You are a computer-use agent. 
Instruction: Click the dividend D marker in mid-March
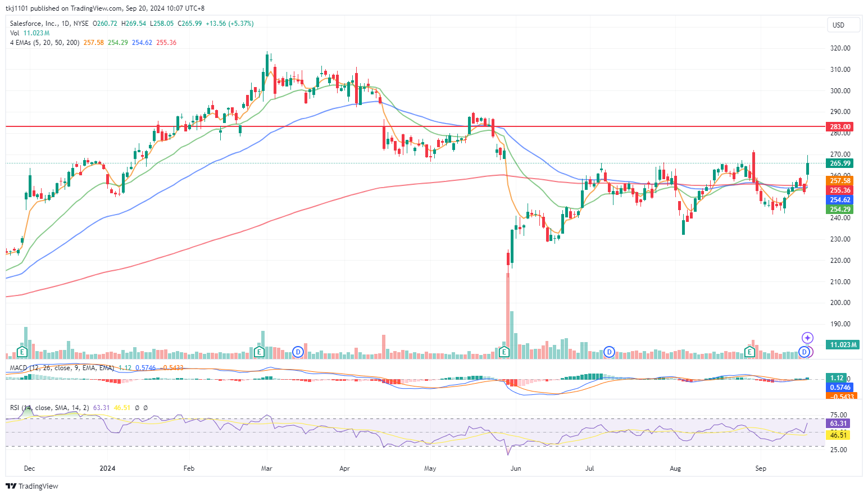(298, 352)
